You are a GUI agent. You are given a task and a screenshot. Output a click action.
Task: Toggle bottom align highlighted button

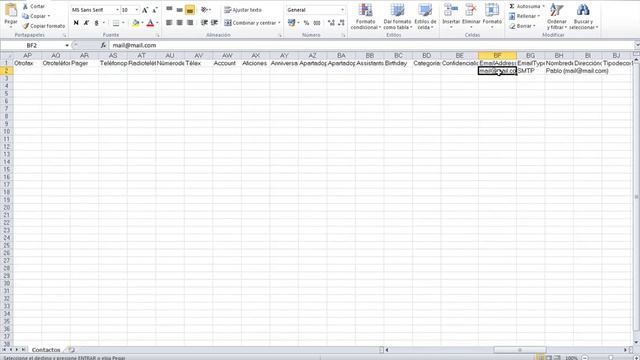point(190,10)
